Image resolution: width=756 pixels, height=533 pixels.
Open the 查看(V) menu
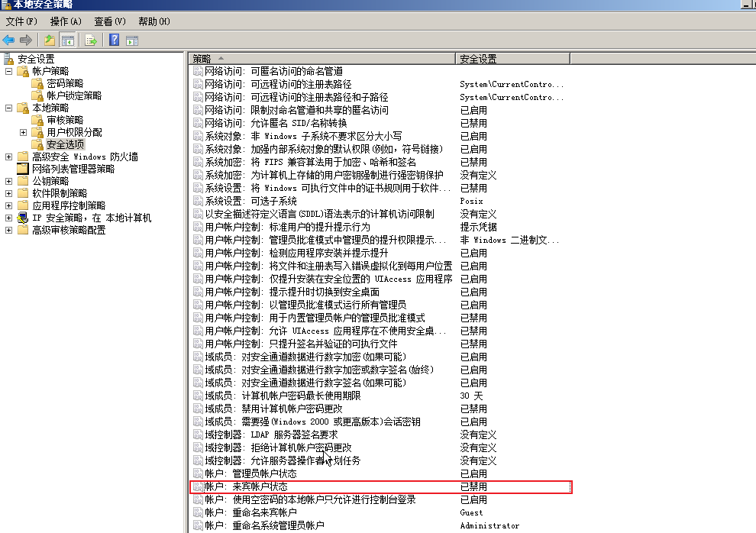tap(109, 21)
